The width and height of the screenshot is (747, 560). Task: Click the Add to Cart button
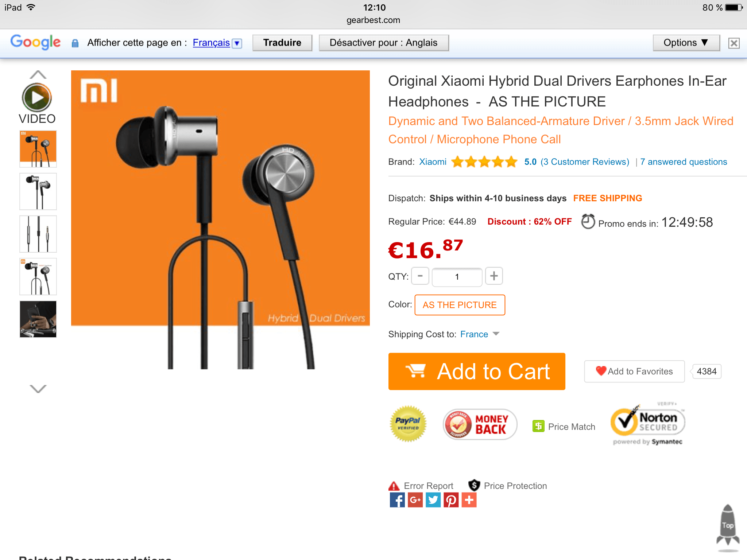pyautogui.click(x=477, y=372)
